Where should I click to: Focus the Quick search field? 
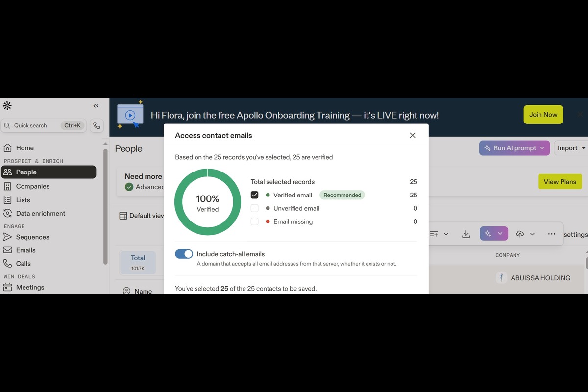[44, 125]
